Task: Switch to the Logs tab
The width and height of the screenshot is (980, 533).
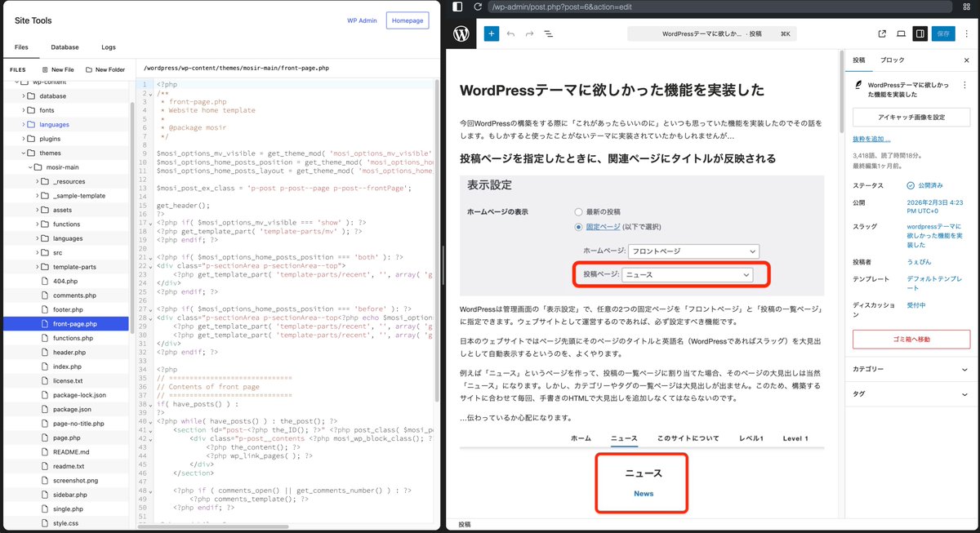Action: click(x=109, y=47)
